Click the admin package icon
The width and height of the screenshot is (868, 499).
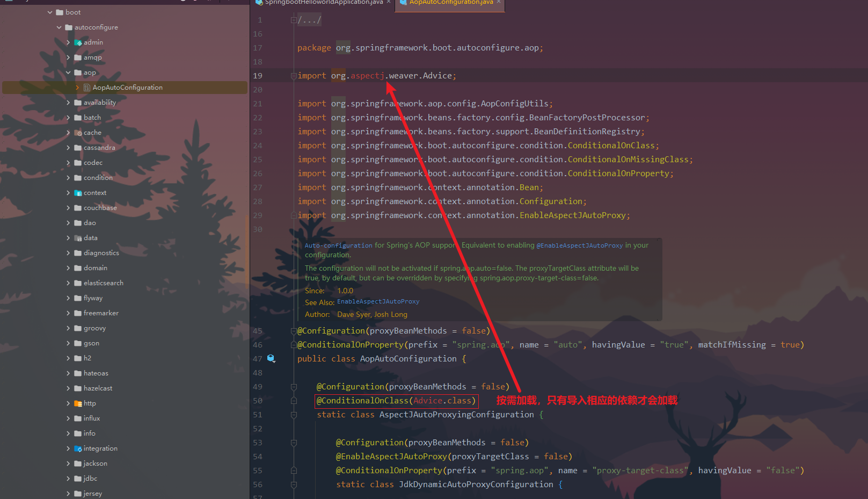[x=78, y=42]
